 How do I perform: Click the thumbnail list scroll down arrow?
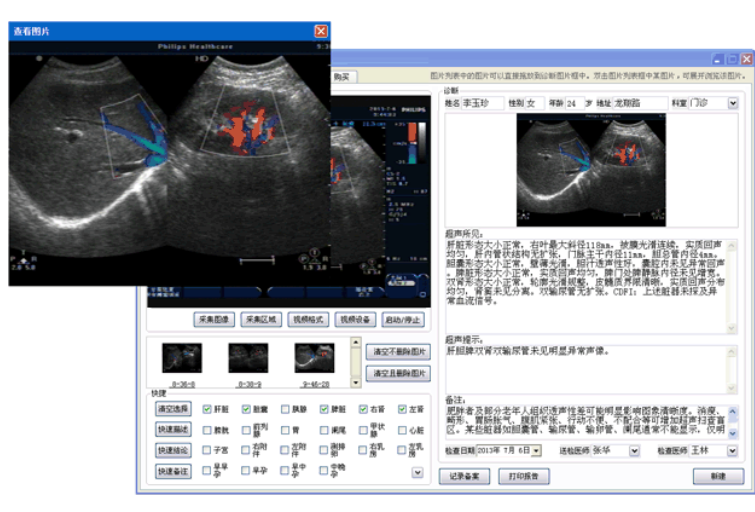(x=356, y=383)
